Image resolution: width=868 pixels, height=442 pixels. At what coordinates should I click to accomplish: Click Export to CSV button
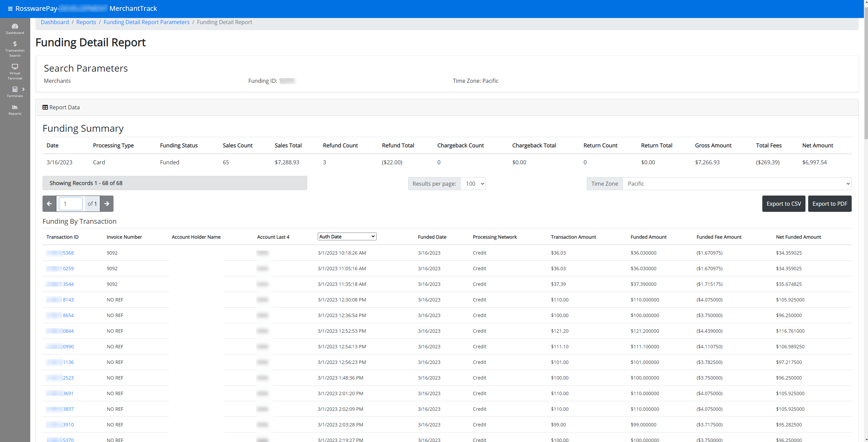(783, 204)
